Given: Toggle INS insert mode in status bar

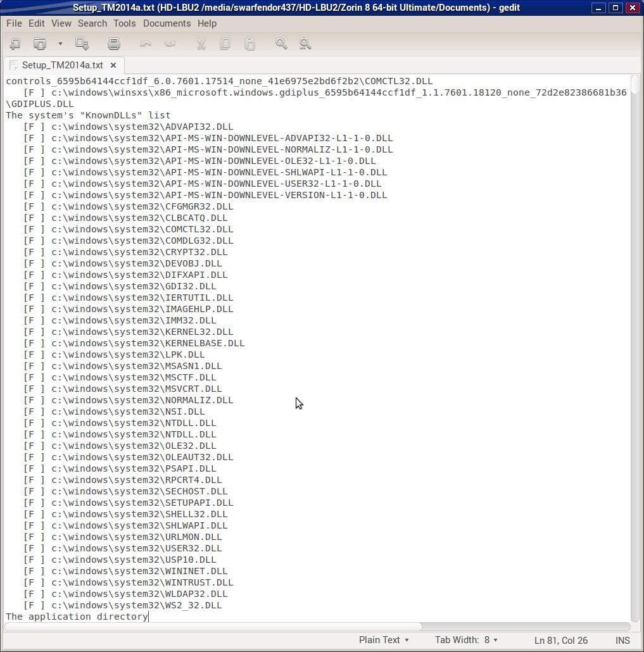Looking at the screenshot, I should click(x=622, y=641).
